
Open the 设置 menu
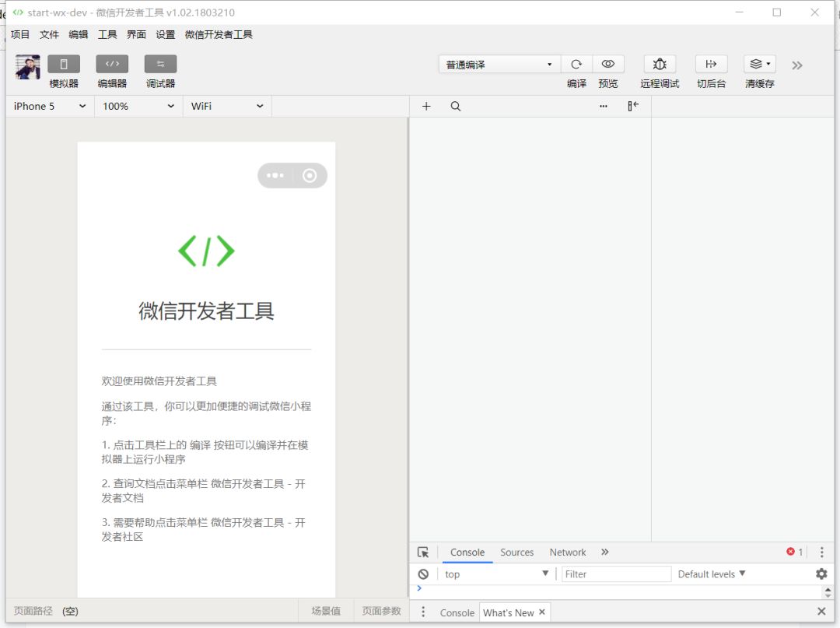[x=166, y=35]
